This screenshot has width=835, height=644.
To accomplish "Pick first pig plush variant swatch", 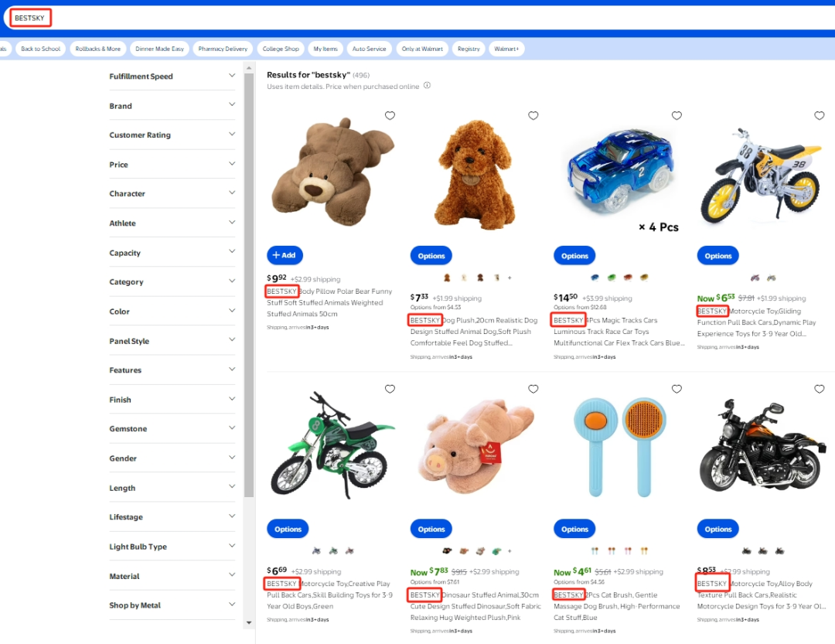I will coord(448,550).
